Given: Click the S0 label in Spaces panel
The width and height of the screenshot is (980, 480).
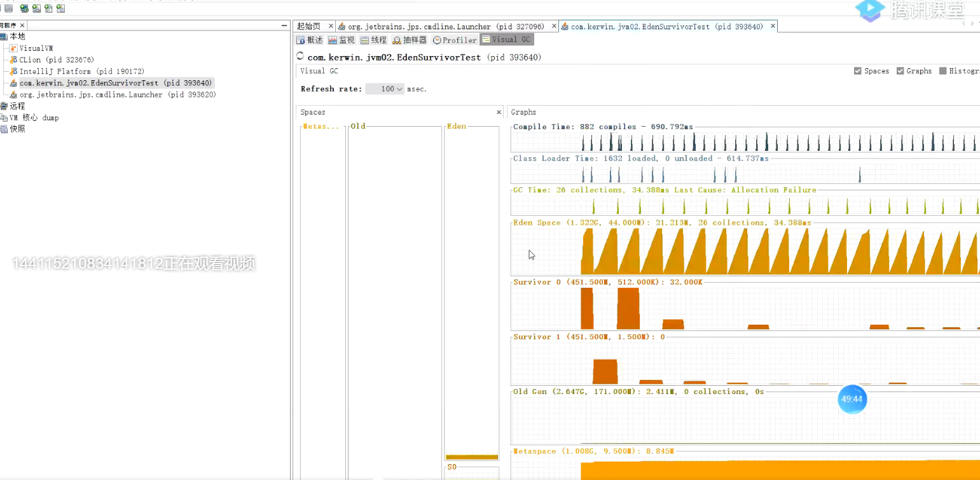Looking at the screenshot, I should pos(452,467).
